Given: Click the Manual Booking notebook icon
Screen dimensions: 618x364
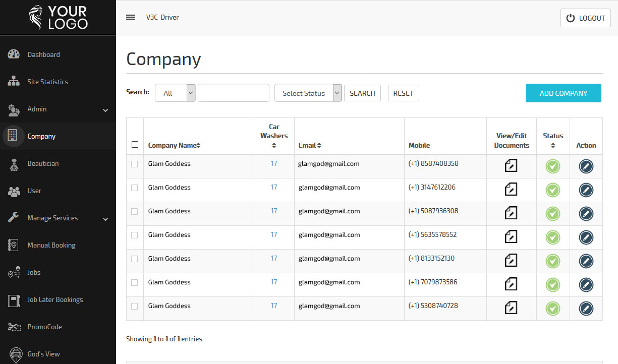Looking at the screenshot, I should (x=14, y=245).
